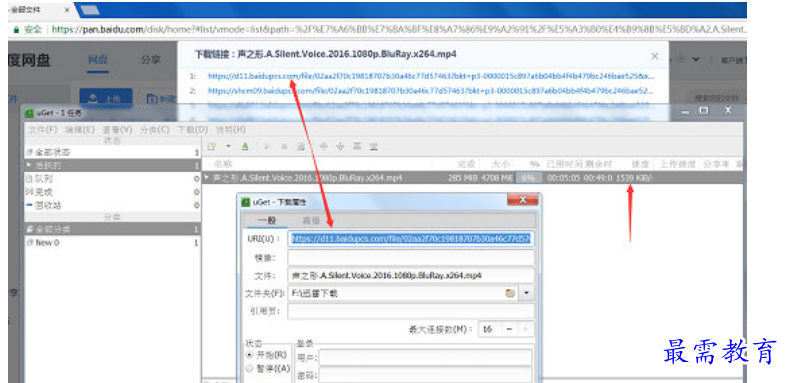Expand the 文件夹 dropdown arrow
This screenshot has height=383, width=785.
[526, 293]
